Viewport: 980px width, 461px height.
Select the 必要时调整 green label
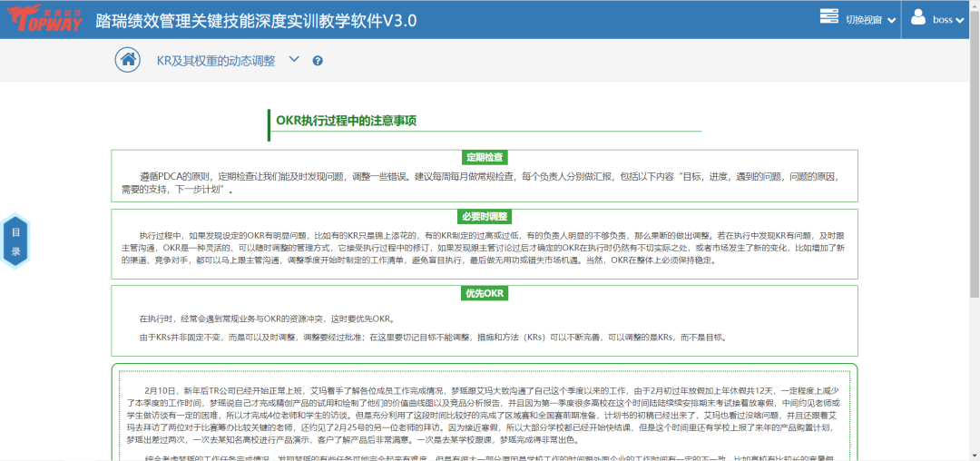click(484, 216)
